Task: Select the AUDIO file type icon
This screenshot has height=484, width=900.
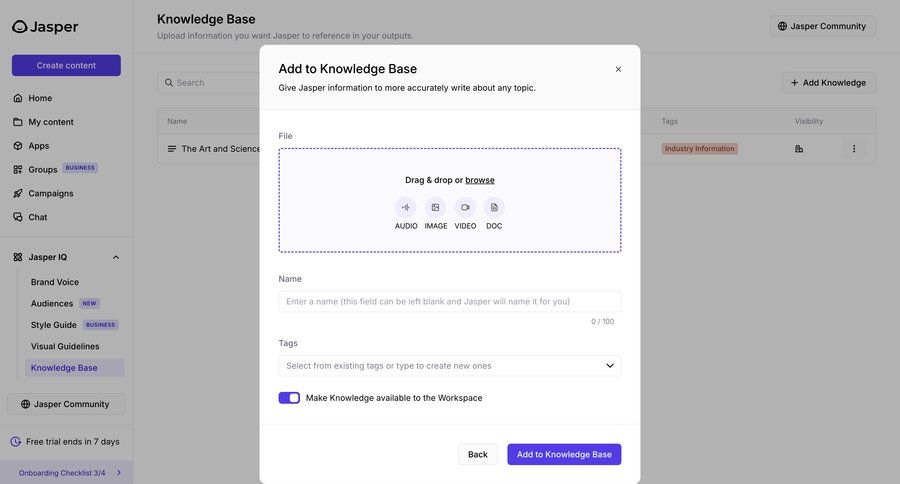Action: point(406,207)
